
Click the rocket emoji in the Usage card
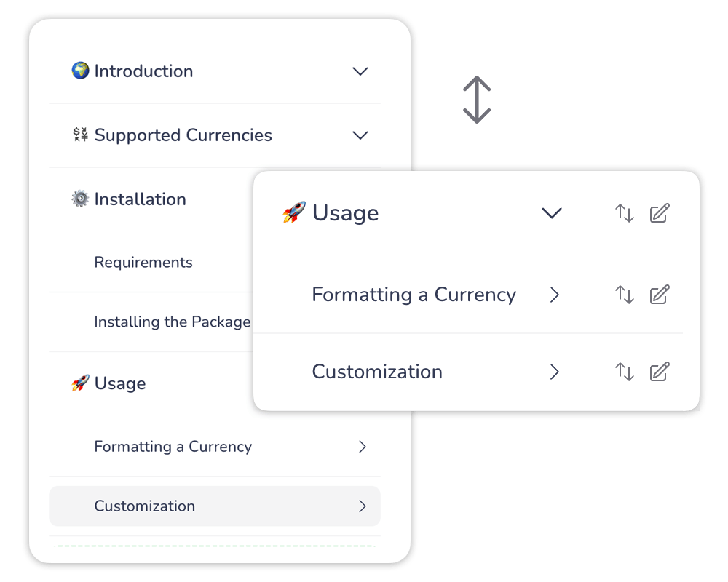pos(294,213)
